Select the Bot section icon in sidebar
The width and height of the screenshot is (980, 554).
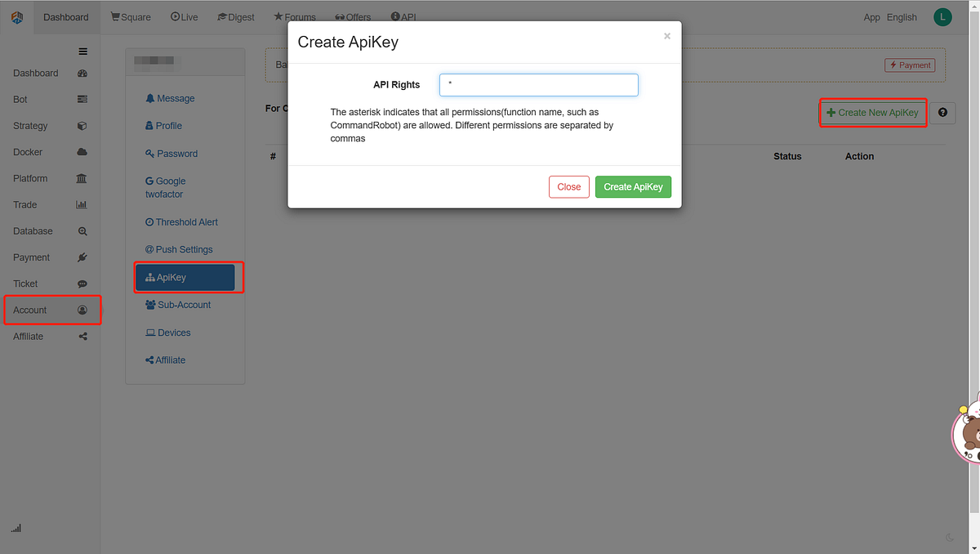point(81,99)
